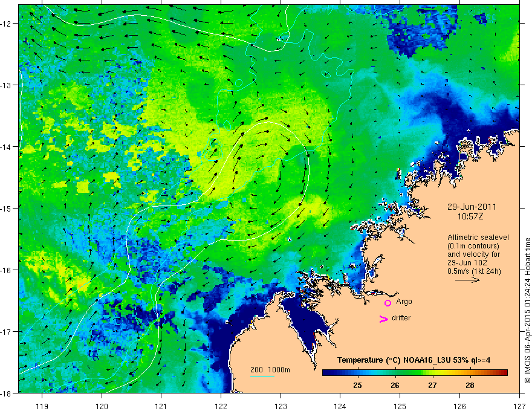The width and height of the screenshot is (532, 411).
Task: Click the '0.5m/s (1kt 24h)' text
Action: [x=474, y=271]
